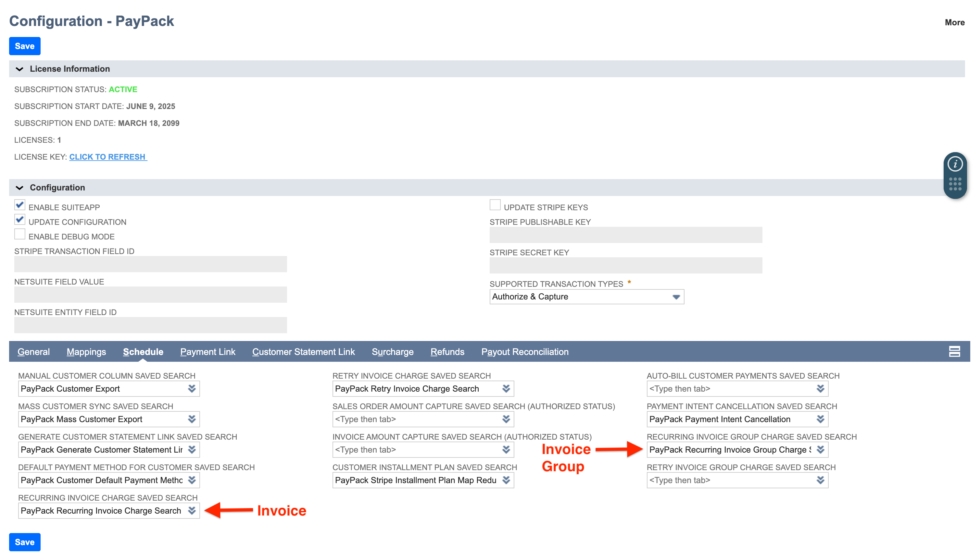Collapse the License Information section
980x560 pixels.
[19, 69]
